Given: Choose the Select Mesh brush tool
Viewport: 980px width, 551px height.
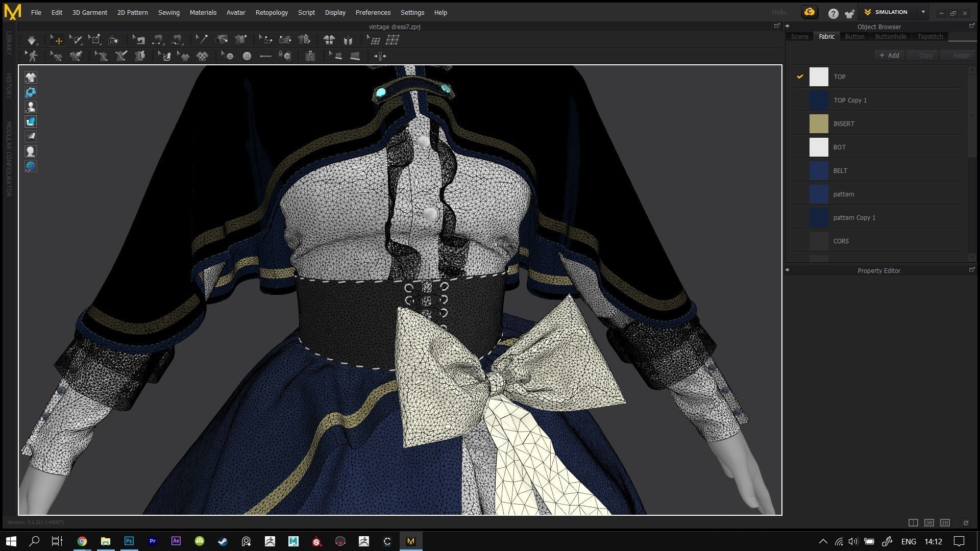Looking at the screenshot, I should coord(76,40).
